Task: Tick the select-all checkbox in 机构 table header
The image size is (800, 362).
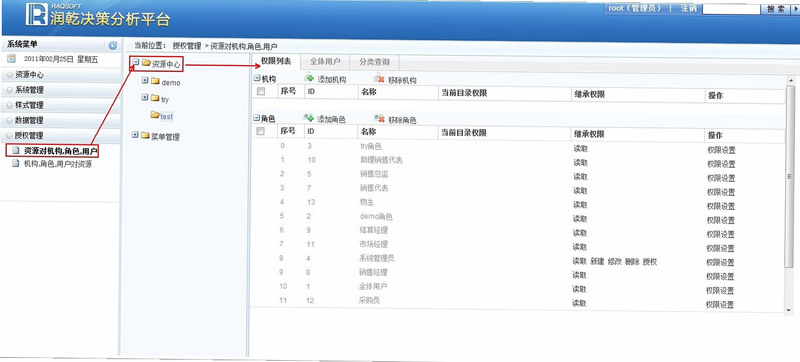Action: [261, 91]
